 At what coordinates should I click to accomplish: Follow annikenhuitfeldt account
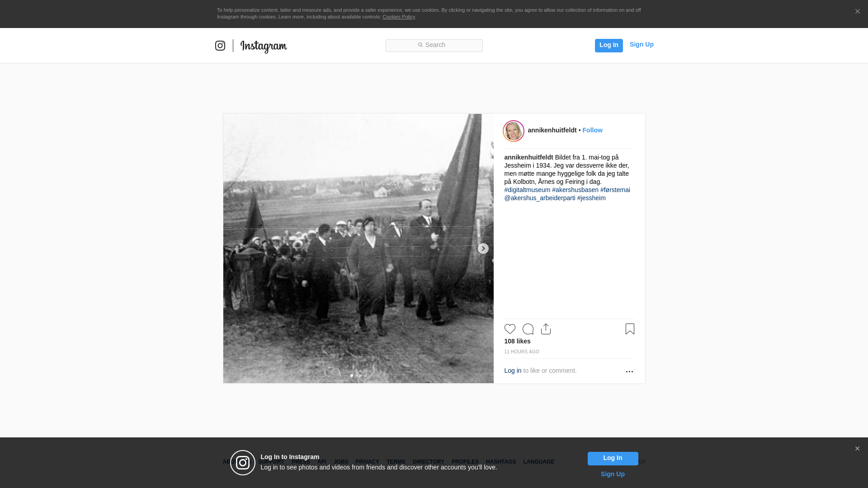pyautogui.click(x=592, y=130)
